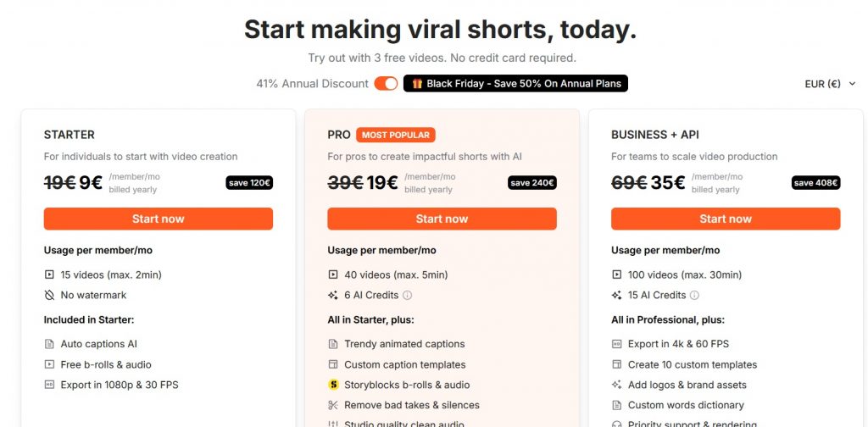Click the Most Popular badge on Pro
The width and height of the screenshot is (868, 427).
pyautogui.click(x=396, y=135)
